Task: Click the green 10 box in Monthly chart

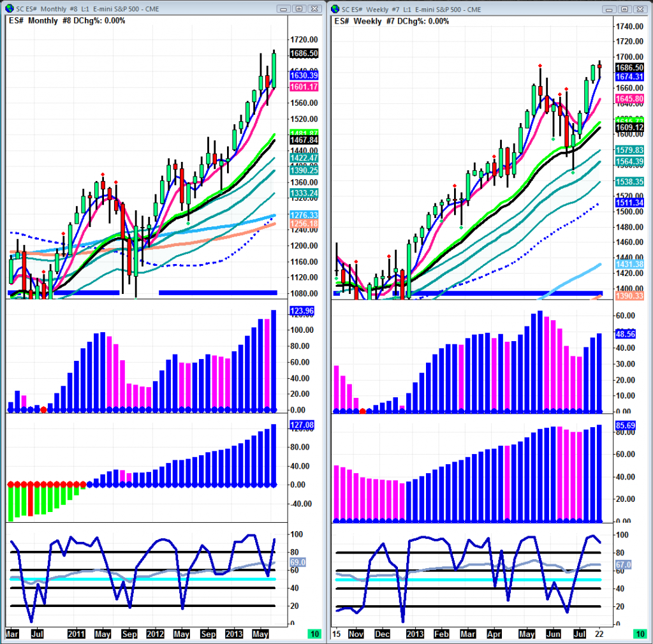Action: coord(314,634)
